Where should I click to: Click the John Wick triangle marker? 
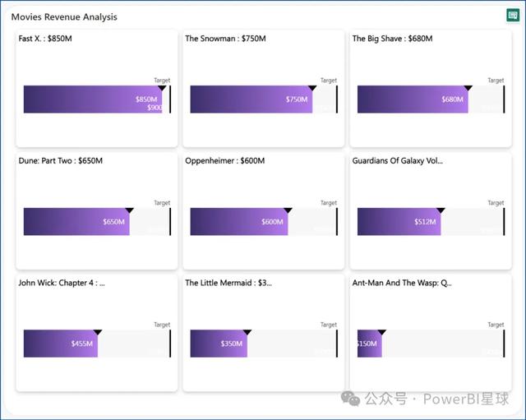pos(98,332)
